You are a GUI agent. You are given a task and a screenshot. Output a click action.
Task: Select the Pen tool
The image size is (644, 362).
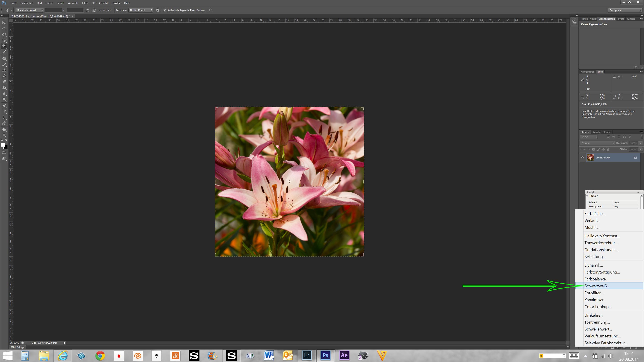[4, 106]
